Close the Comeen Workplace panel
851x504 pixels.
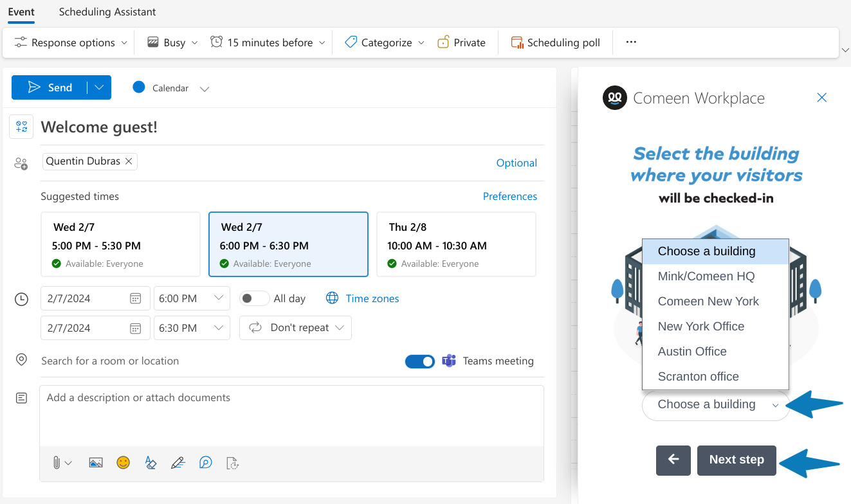pyautogui.click(x=821, y=98)
